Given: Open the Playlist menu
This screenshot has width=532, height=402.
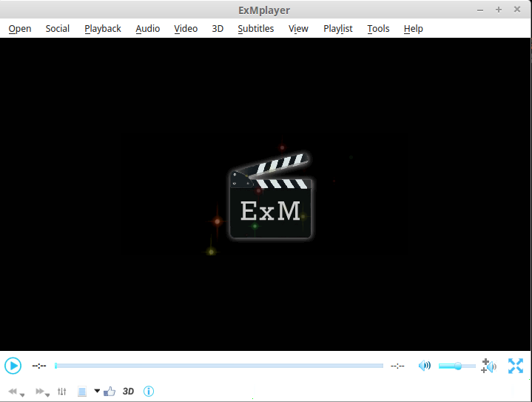Looking at the screenshot, I should (338, 29).
